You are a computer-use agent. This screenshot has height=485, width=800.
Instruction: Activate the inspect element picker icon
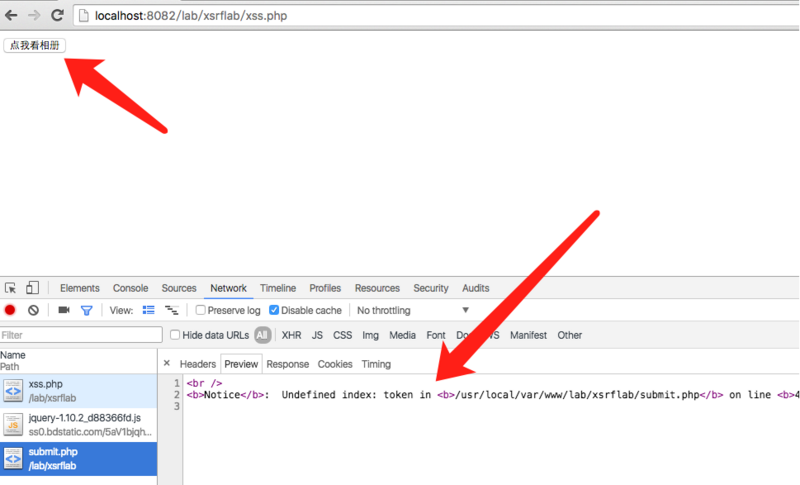tap(10, 288)
